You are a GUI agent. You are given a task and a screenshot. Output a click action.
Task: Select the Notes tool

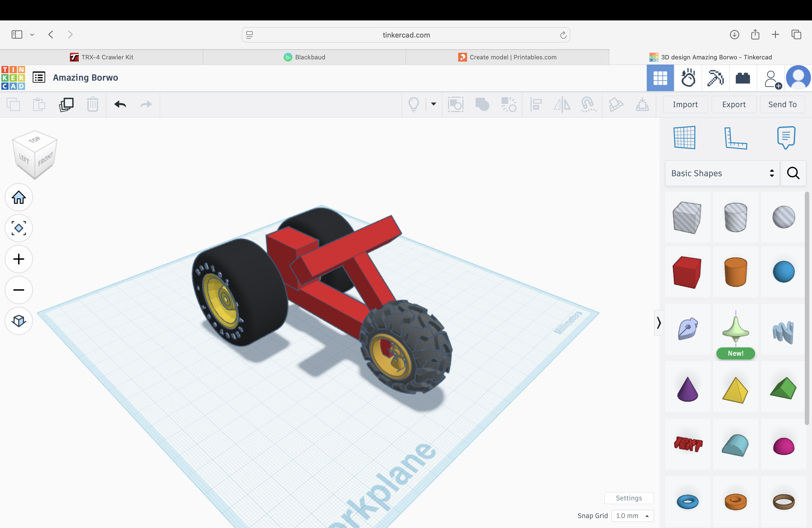[x=786, y=138]
